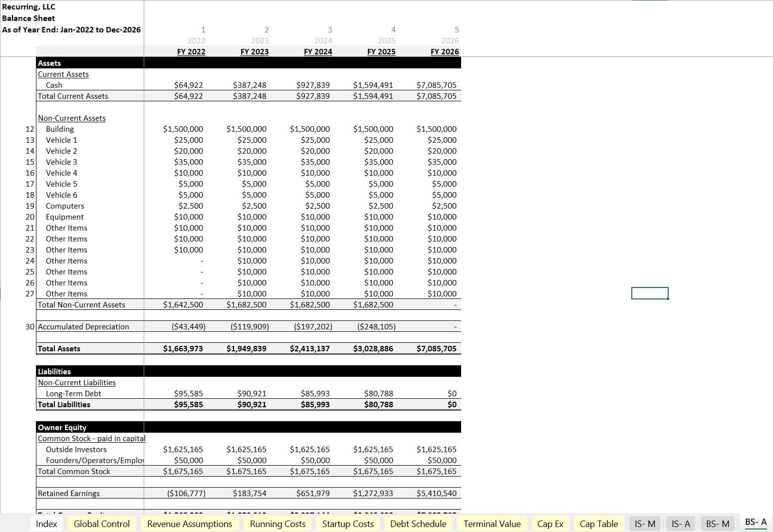Click Building FY 2022 value $1,500,000

tap(183, 129)
